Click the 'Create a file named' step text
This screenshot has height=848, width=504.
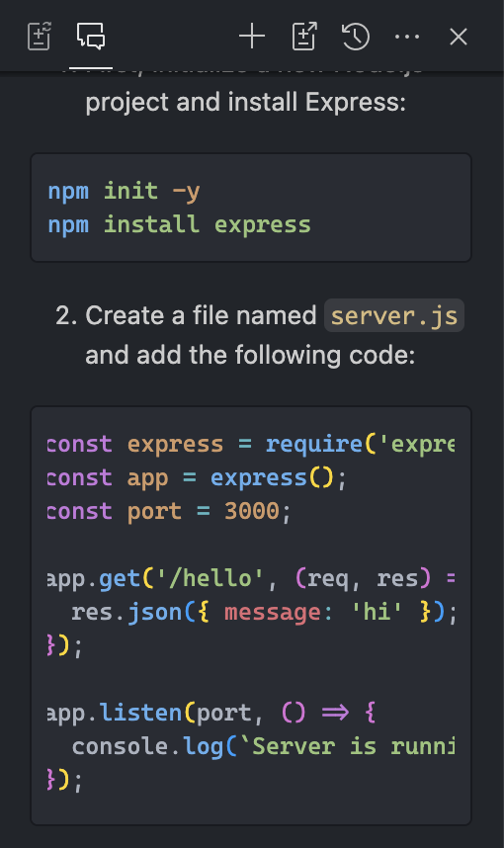(x=201, y=315)
